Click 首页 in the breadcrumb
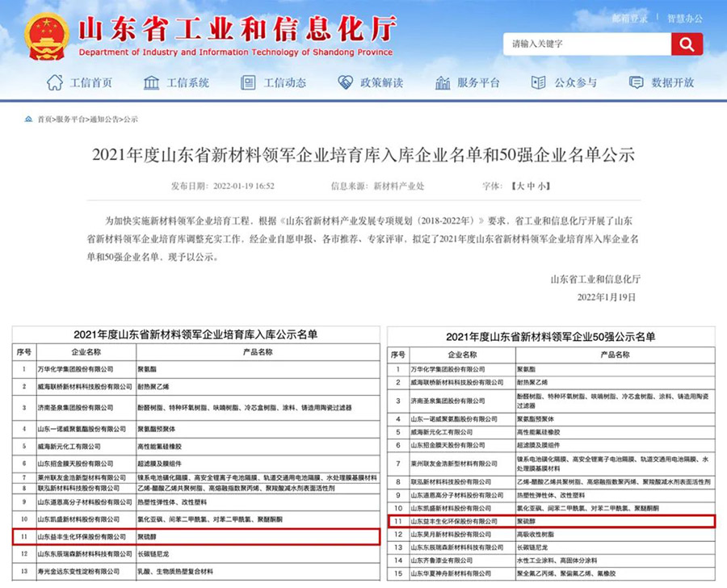 pos(44,120)
